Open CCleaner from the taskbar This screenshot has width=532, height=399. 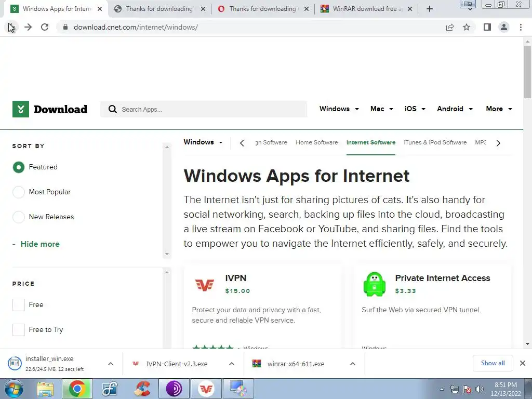[x=142, y=389]
